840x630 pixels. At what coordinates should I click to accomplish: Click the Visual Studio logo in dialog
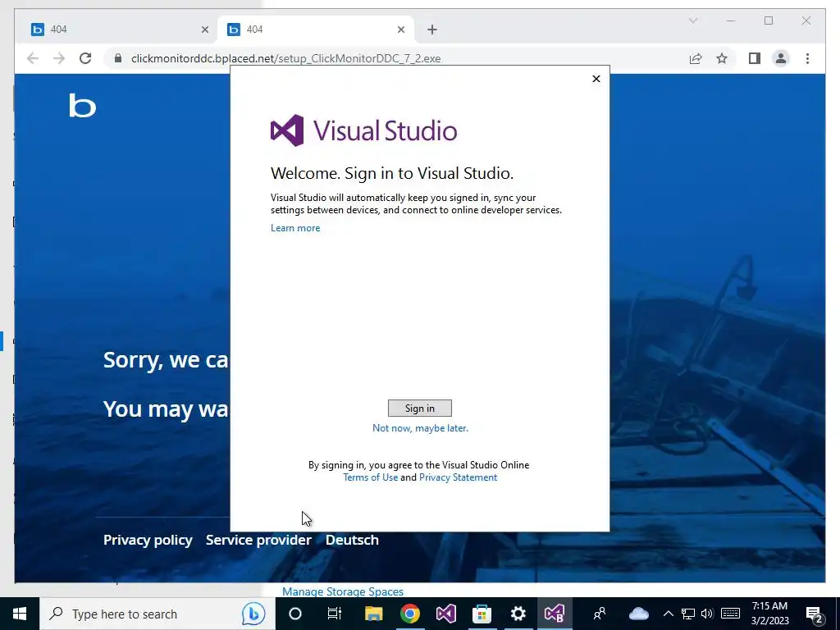click(x=363, y=130)
